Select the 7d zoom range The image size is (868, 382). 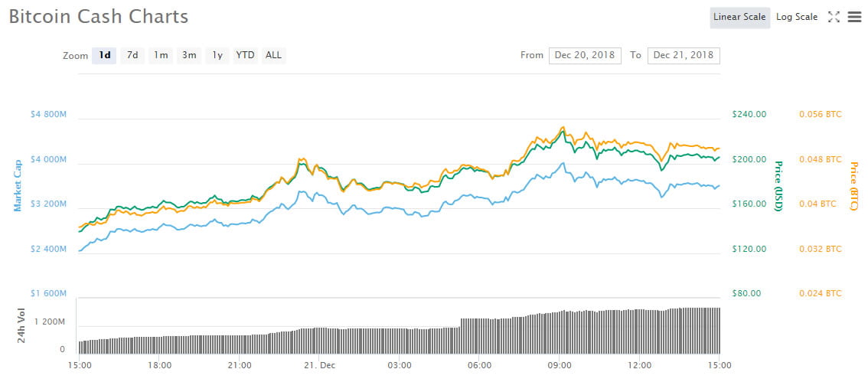[132, 55]
